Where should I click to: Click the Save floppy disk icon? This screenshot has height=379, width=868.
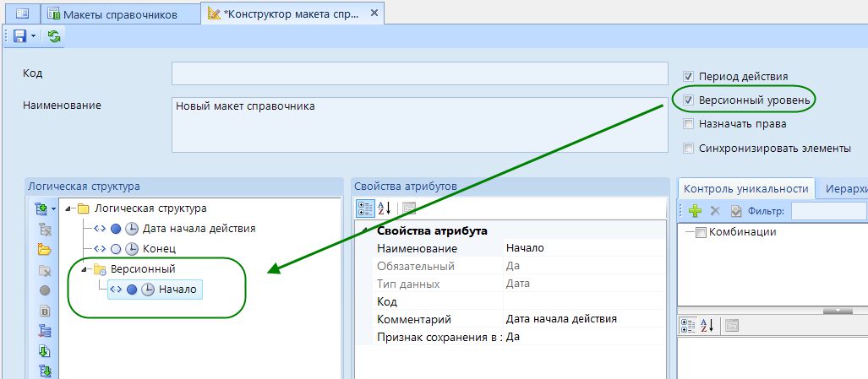click(x=19, y=35)
